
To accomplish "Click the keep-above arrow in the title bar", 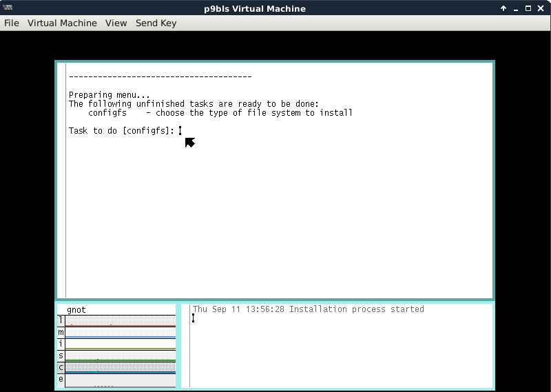I will tap(503, 8).
